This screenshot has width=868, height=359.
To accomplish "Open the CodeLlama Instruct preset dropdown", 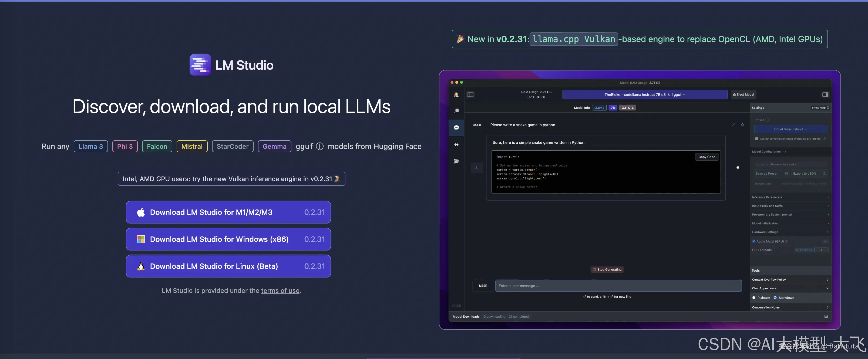I will click(790, 129).
